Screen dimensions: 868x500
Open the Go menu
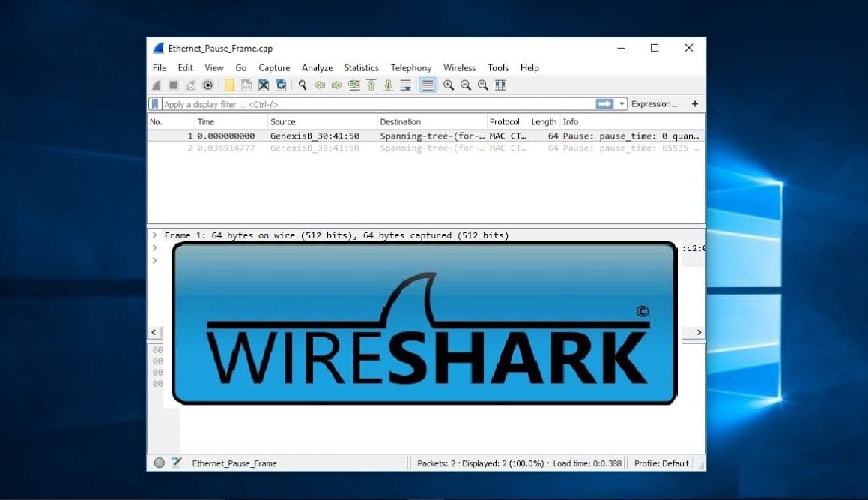point(241,67)
